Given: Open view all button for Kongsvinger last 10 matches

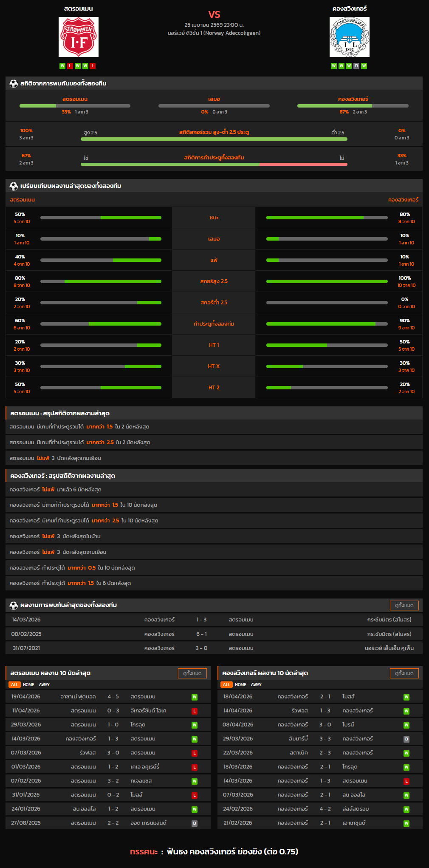Looking at the screenshot, I should coord(404,673).
